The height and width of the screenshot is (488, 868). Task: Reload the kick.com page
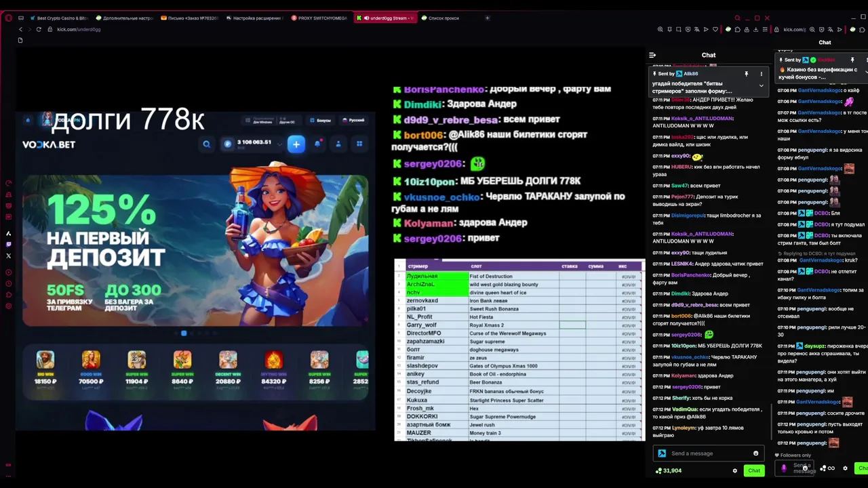click(x=39, y=29)
